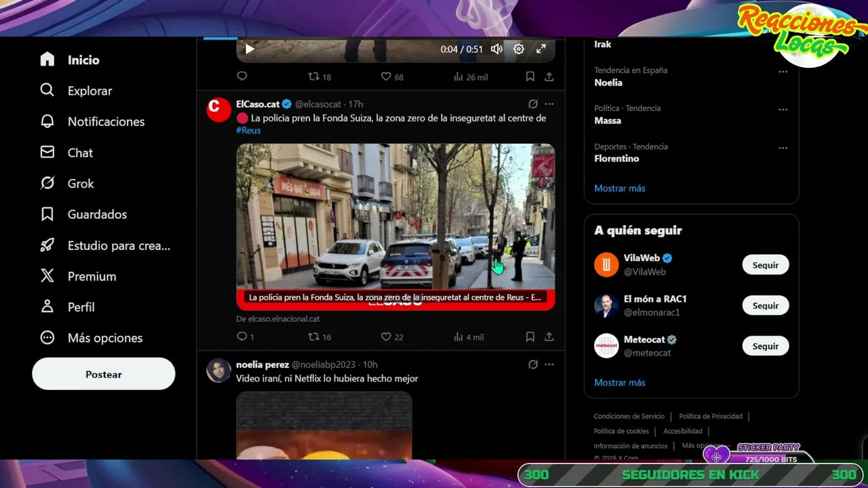The width and height of the screenshot is (868, 488).
Task: Click the Explorar magnifier icon
Action: (x=47, y=90)
